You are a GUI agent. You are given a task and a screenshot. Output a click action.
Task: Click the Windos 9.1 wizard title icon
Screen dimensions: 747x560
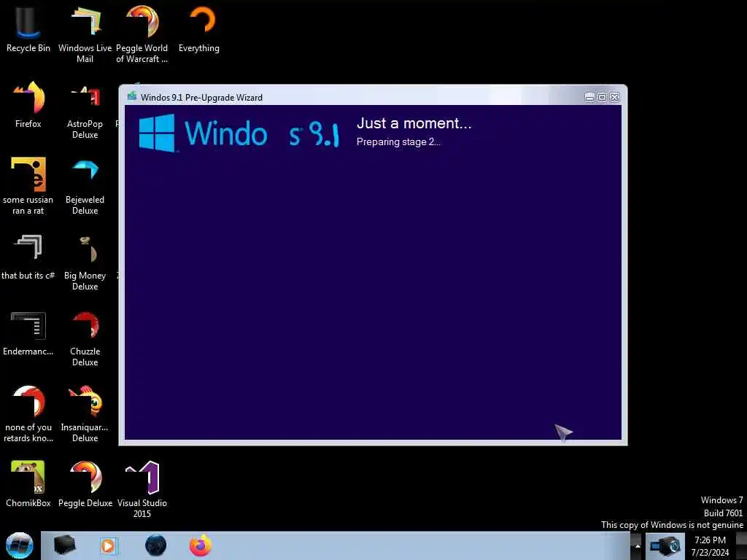132,97
